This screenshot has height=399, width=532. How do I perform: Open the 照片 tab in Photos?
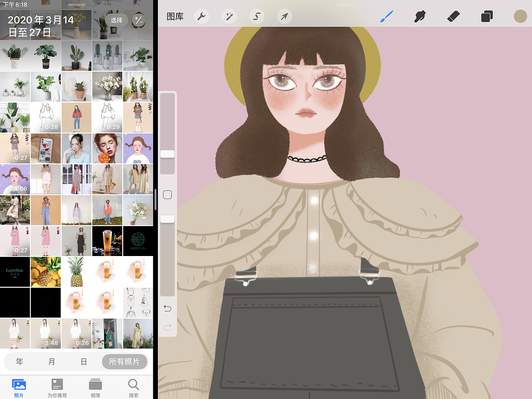(19, 388)
